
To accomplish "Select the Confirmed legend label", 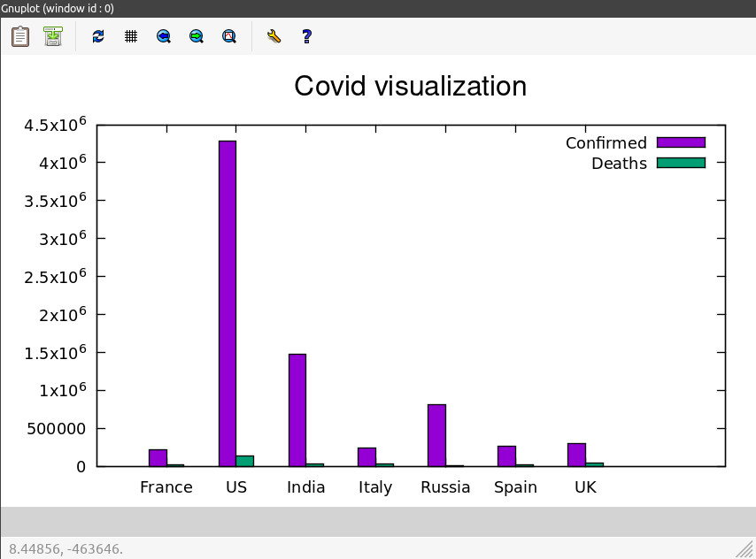I will [x=606, y=142].
